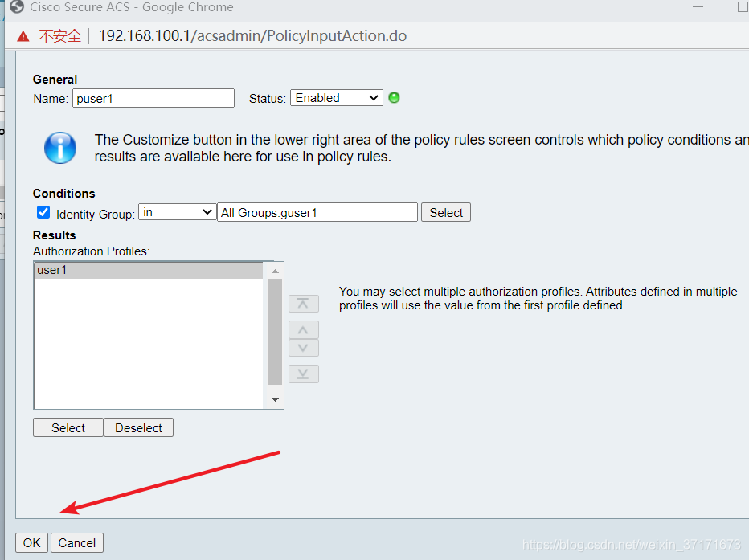Click the profiles list scroll-up arrow

point(275,272)
